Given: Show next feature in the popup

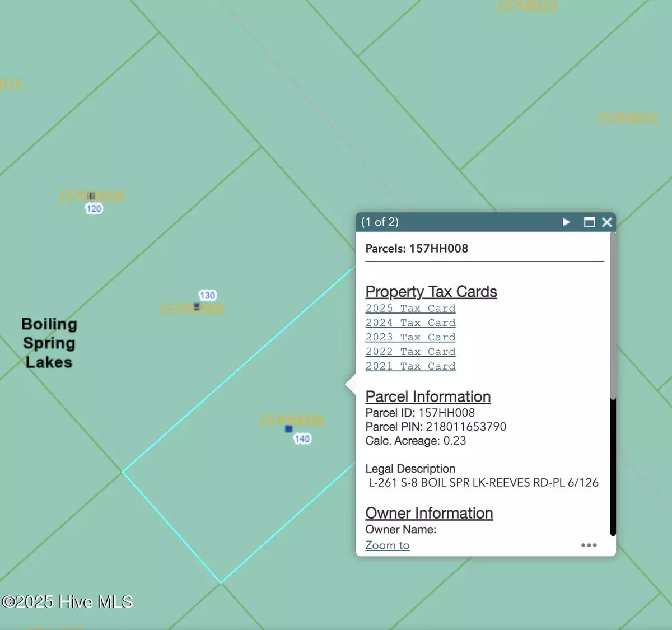Looking at the screenshot, I should click(x=566, y=222).
